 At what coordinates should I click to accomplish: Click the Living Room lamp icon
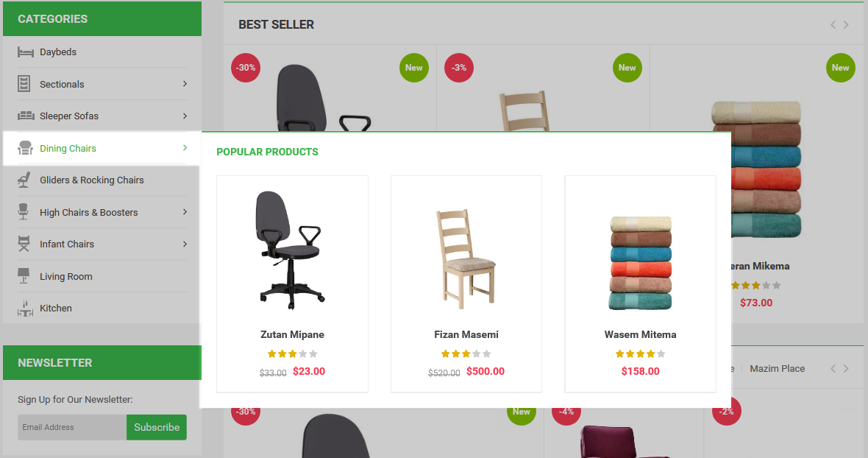tap(24, 276)
